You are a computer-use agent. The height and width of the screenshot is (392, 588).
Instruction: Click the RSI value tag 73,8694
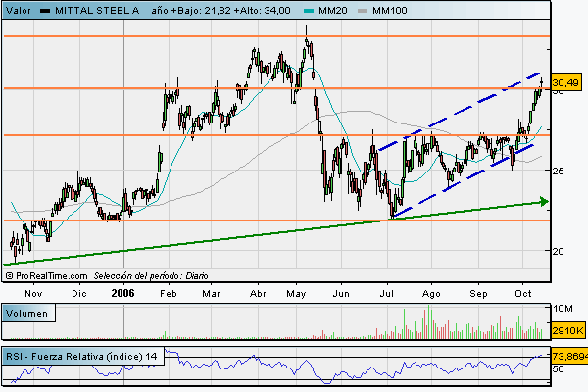pyautogui.click(x=569, y=356)
